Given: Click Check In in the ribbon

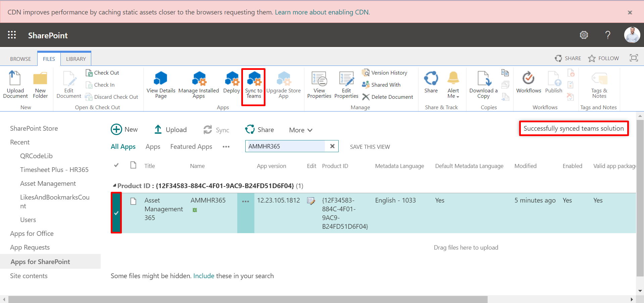Looking at the screenshot, I should [x=100, y=85].
